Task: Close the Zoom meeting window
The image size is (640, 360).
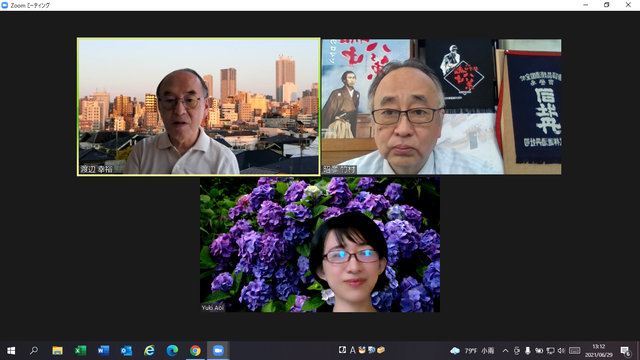Action: point(628,5)
